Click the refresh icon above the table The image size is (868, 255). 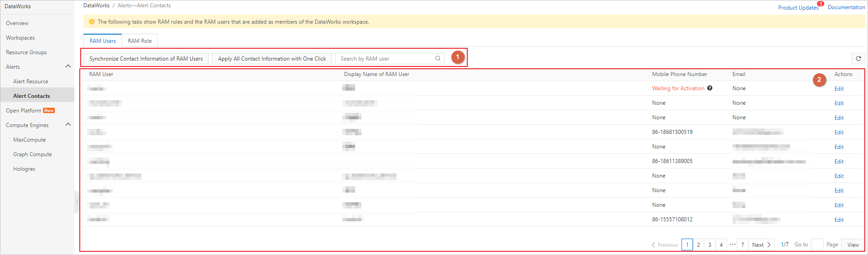point(858,59)
